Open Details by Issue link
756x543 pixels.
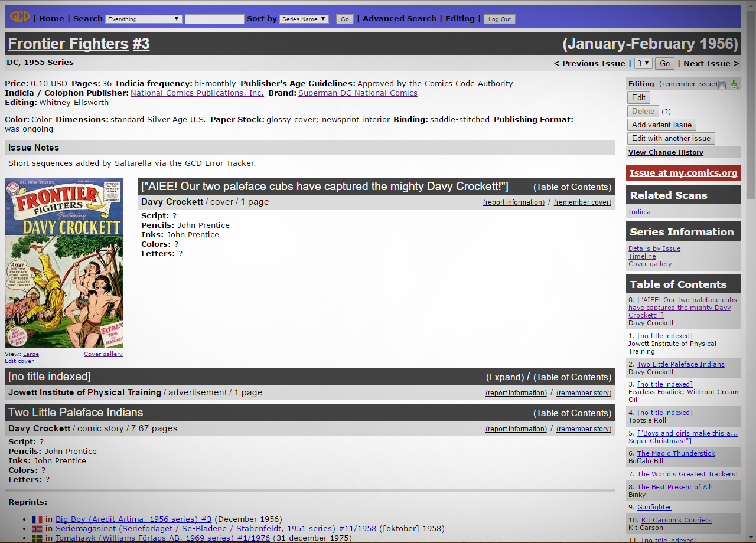click(x=654, y=248)
